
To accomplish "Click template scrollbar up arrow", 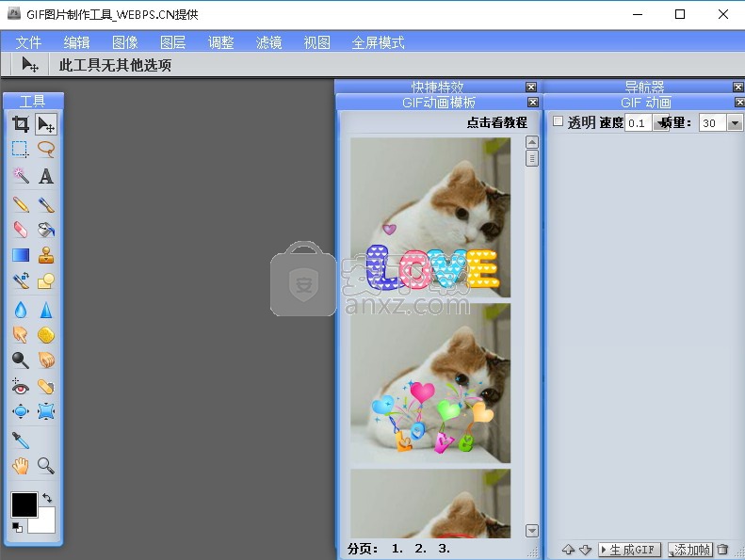I will [x=532, y=142].
